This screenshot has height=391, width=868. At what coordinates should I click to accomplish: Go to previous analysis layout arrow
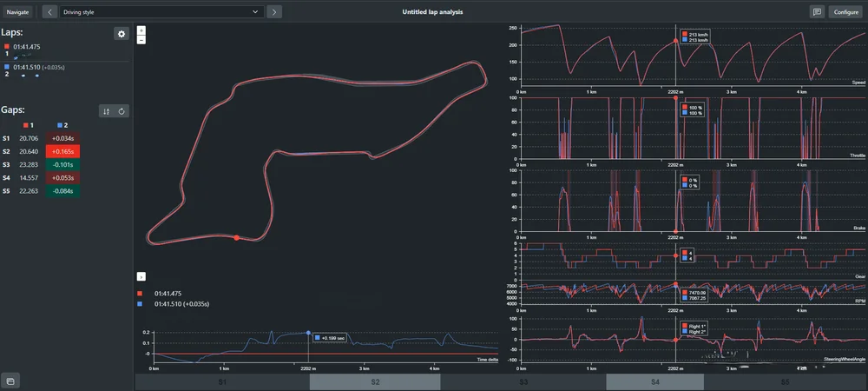point(49,11)
